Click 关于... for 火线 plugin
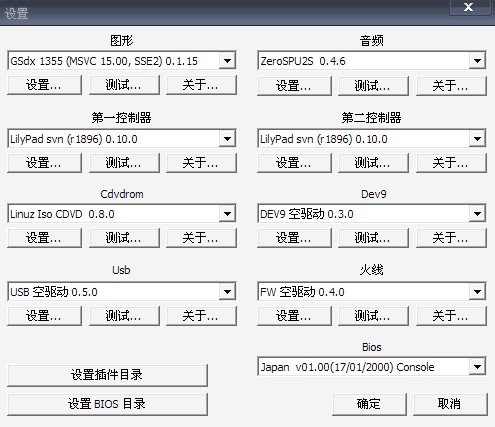 pos(451,316)
